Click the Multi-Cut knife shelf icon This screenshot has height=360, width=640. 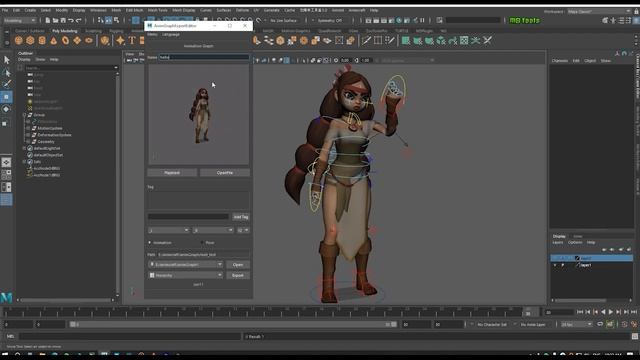(367, 40)
